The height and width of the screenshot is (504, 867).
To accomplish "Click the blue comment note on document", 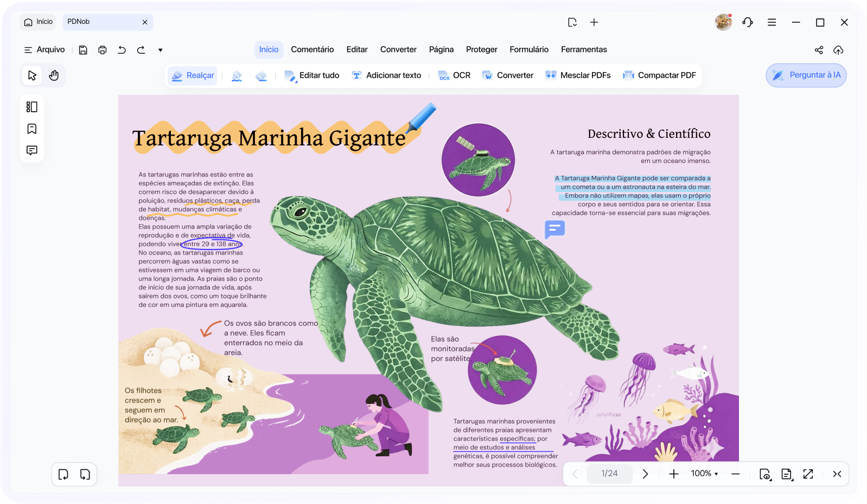I will click(x=554, y=229).
